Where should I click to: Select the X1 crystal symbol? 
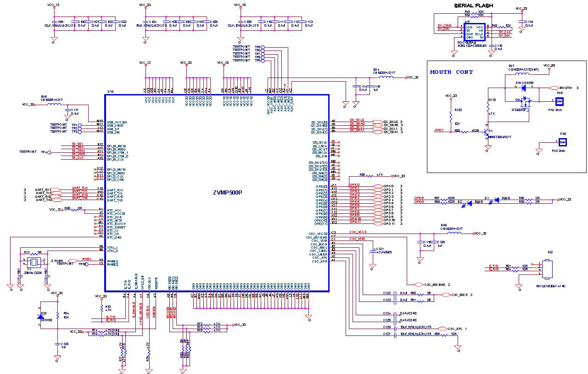34,262
